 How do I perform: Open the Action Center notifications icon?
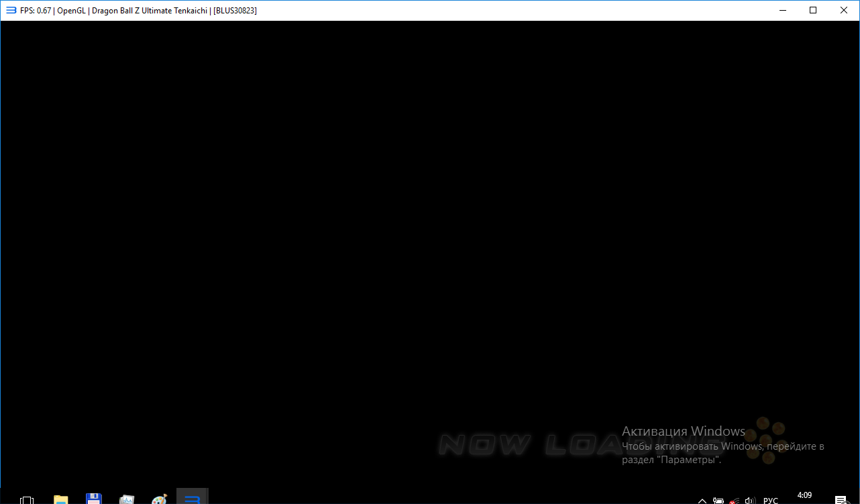pos(841,500)
